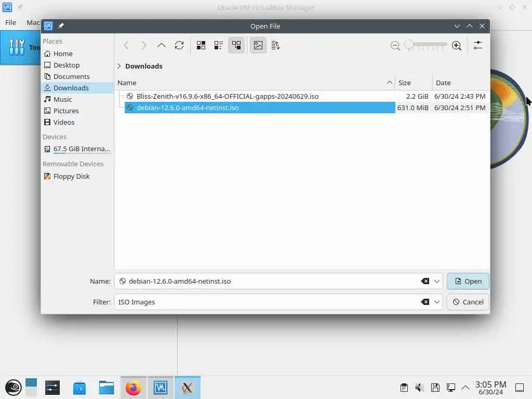Open muted volume tray icon
This screenshot has width=532, height=399.
(x=420, y=388)
